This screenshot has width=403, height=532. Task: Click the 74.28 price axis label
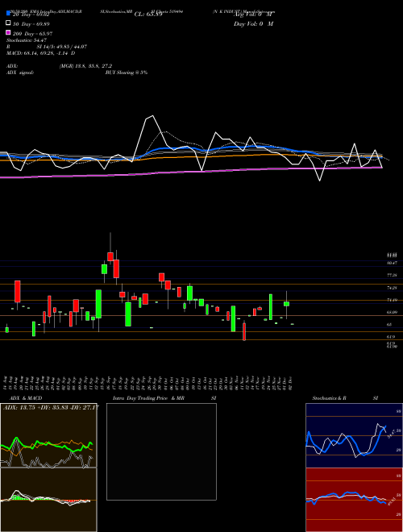pyautogui.click(x=392, y=288)
